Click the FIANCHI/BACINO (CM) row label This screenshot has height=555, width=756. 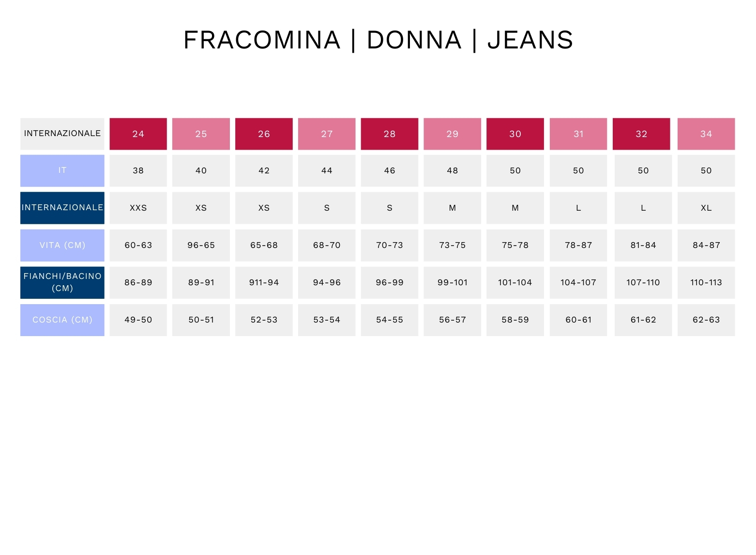pyautogui.click(x=62, y=282)
